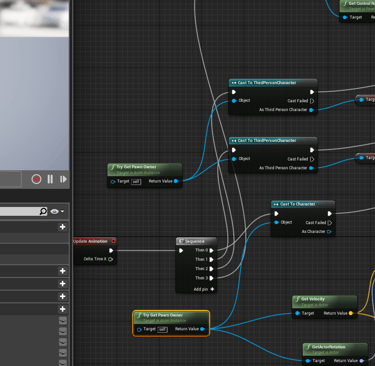
Task: Click the self box on highlighted Try Get Pawn Owner
Action: [x=163, y=330]
